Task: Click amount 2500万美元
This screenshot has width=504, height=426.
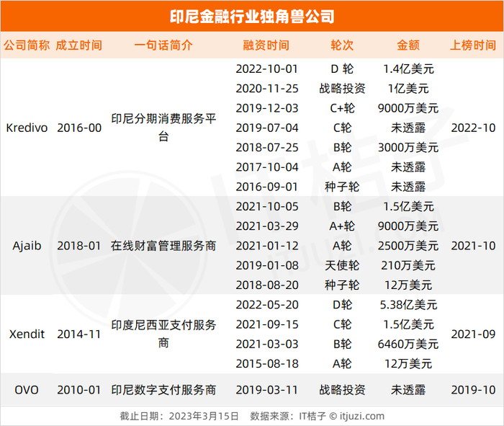Action: coord(408,246)
